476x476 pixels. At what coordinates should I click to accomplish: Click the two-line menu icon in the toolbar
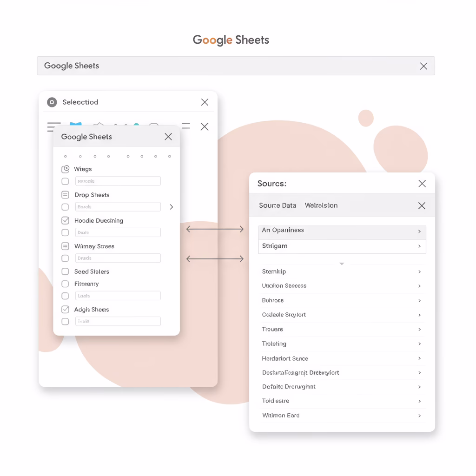186,126
